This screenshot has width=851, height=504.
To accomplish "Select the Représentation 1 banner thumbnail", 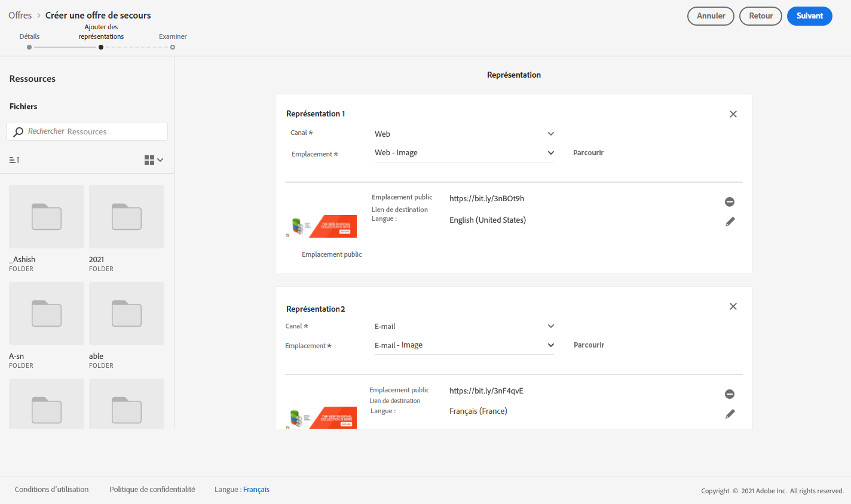I will (x=322, y=226).
